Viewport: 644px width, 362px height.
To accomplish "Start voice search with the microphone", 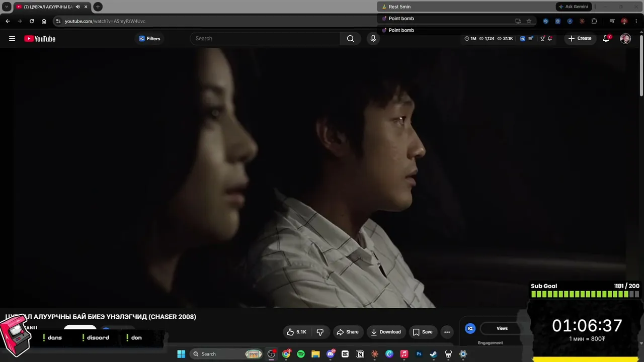I will [x=373, y=39].
